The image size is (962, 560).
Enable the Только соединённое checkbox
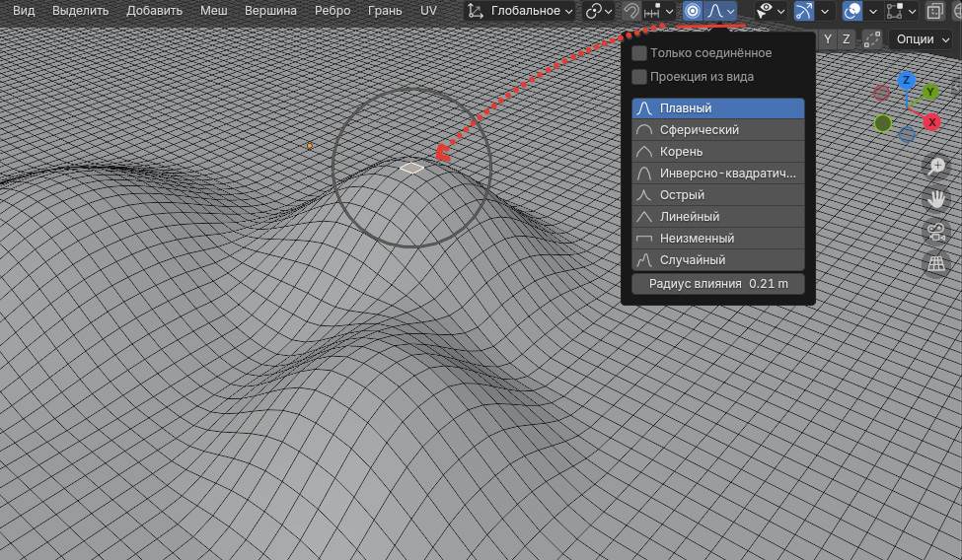pyautogui.click(x=639, y=53)
